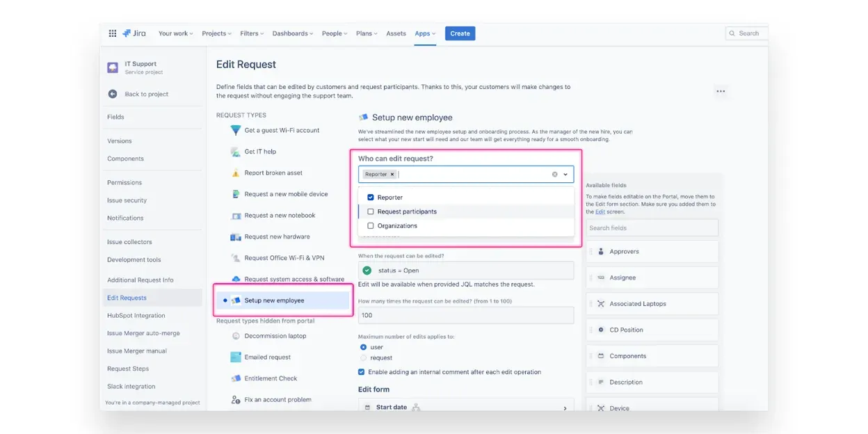Image resolution: width=868 pixels, height=434 pixels.
Task: Click the Search fields input box
Action: pyautogui.click(x=652, y=228)
